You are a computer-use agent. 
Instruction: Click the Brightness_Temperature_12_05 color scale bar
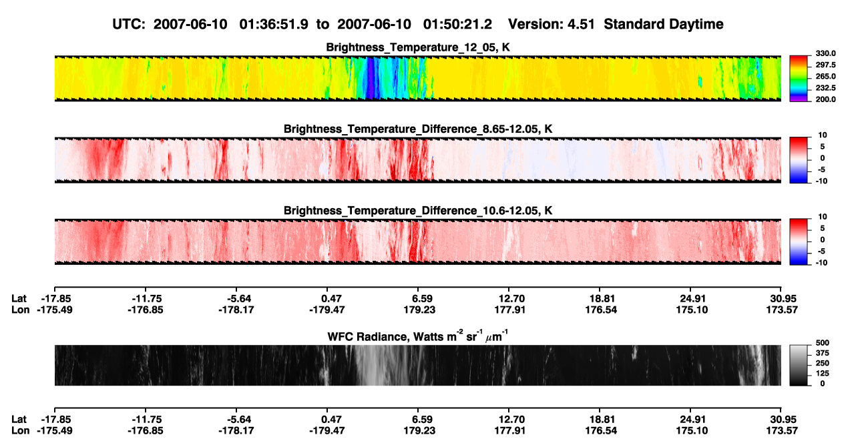pyautogui.click(x=799, y=77)
